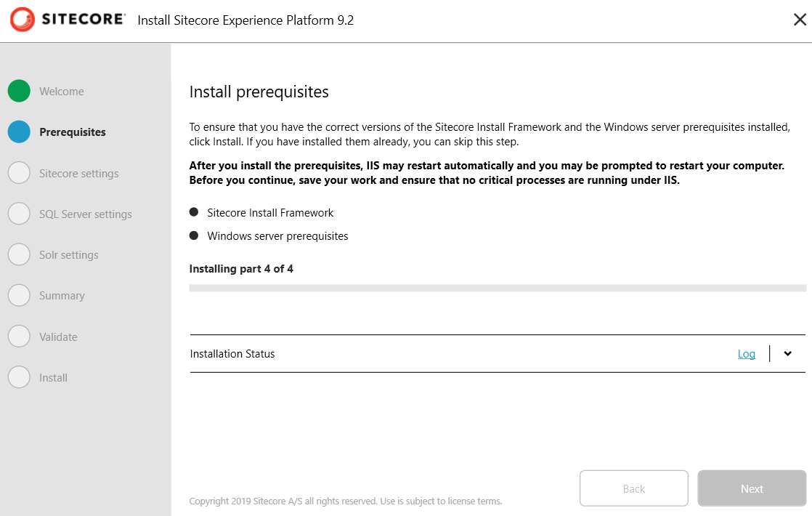The height and width of the screenshot is (516, 812).
Task: Click the Summary step circle
Action: [19, 296]
